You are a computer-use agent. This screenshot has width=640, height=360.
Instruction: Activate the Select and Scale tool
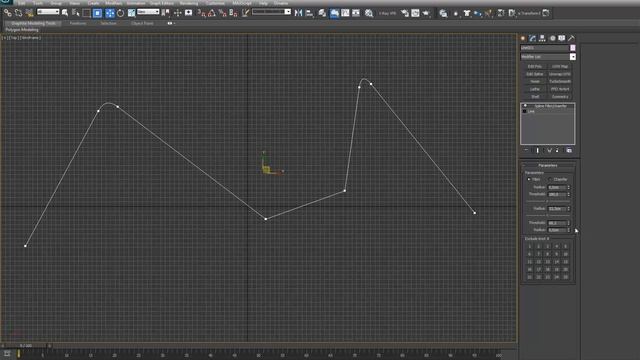131,13
